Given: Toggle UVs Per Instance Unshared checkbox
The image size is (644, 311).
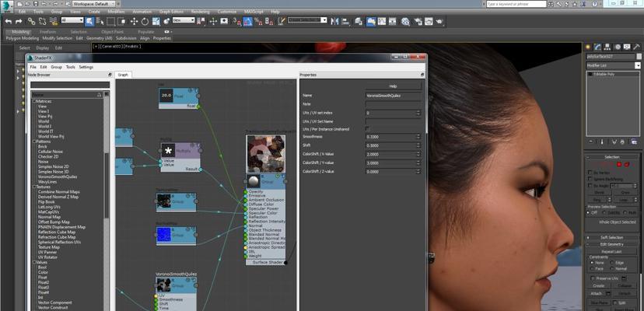Looking at the screenshot, I should [x=368, y=129].
